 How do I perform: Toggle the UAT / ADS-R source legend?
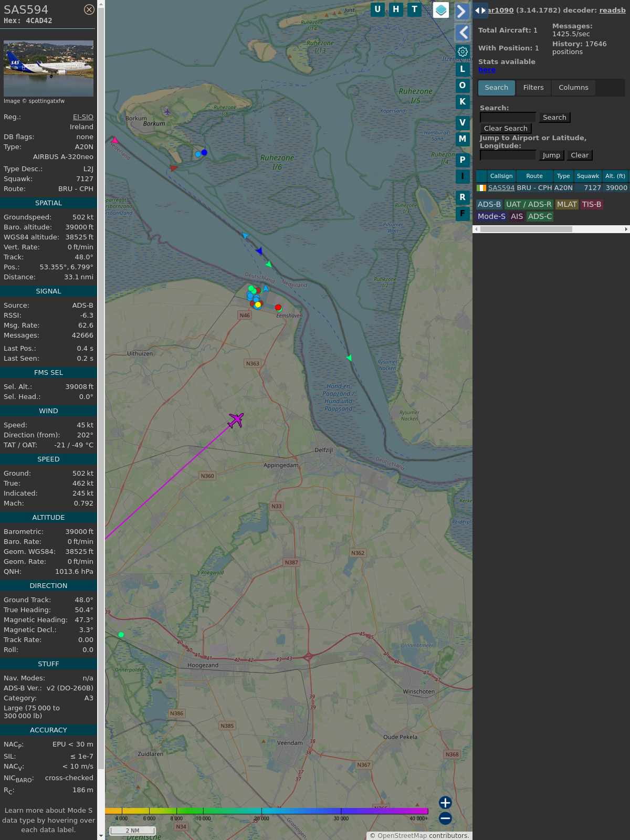coord(529,205)
